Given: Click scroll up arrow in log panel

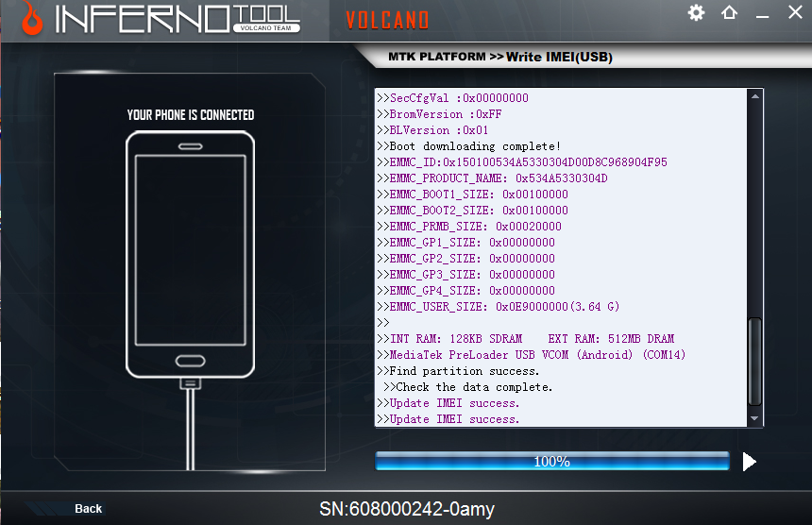Looking at the screenshot, I should tap(755, 96).
